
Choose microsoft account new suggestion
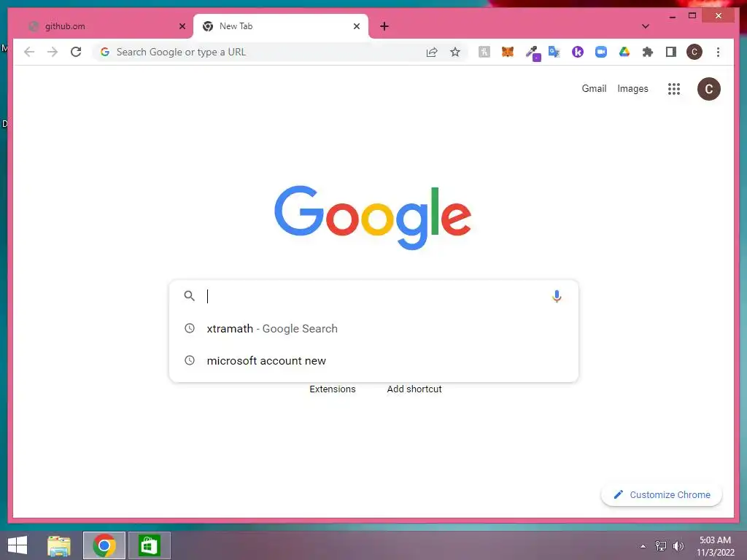tap(374, 360)
